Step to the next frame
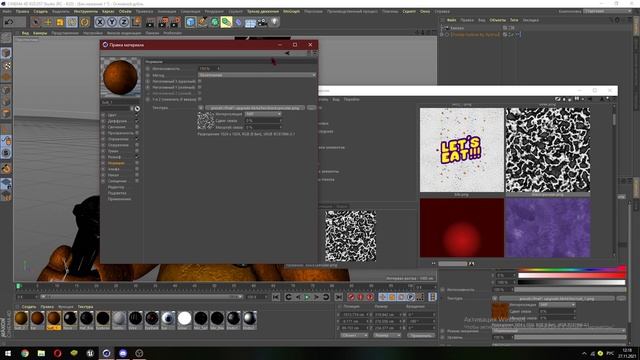 click(316, 297)
